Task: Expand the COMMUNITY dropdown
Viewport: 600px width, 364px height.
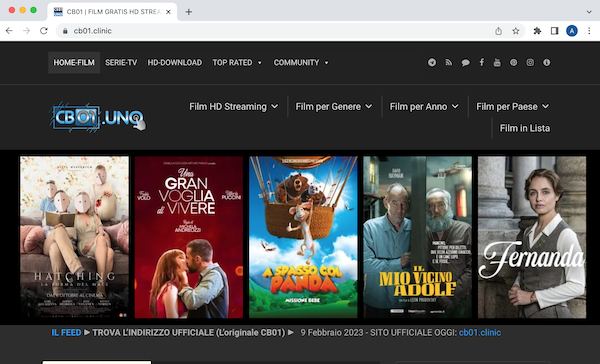Action: coord(301,63)
